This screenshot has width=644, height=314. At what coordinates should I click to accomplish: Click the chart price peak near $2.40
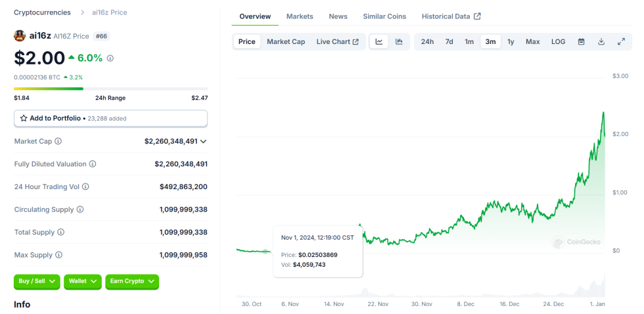pyautogui.click(x=603, y=112)
